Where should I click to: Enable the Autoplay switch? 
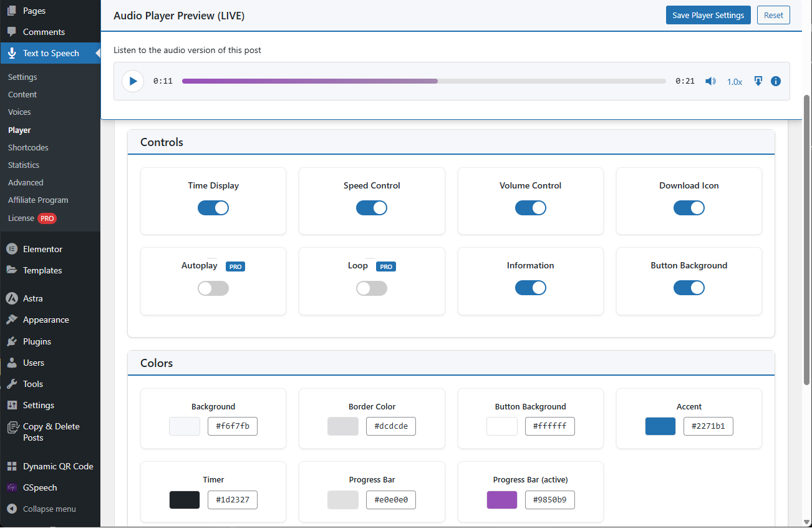pos(213,288)
